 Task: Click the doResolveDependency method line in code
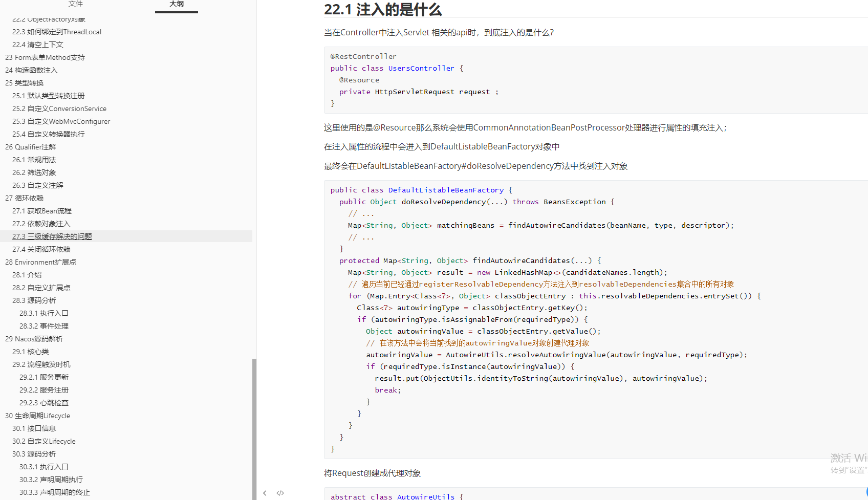pyautogui.click(x=476, y=202)
